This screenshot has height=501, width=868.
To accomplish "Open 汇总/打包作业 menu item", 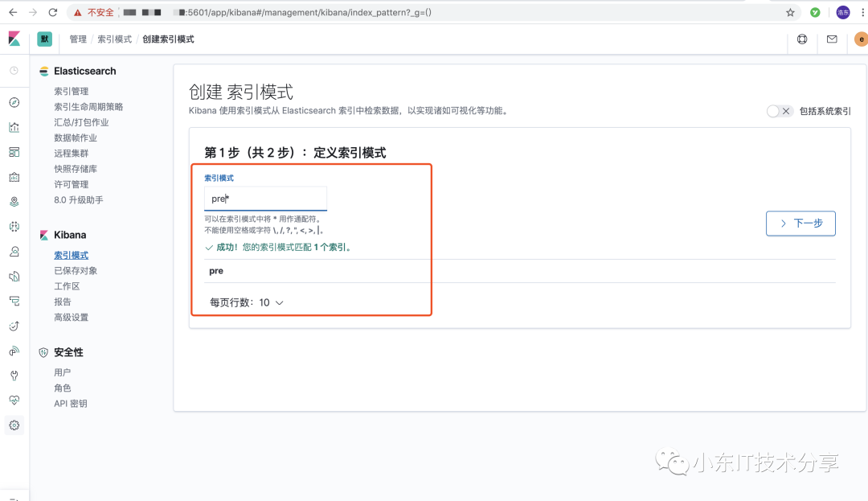I will click(81, 122).
